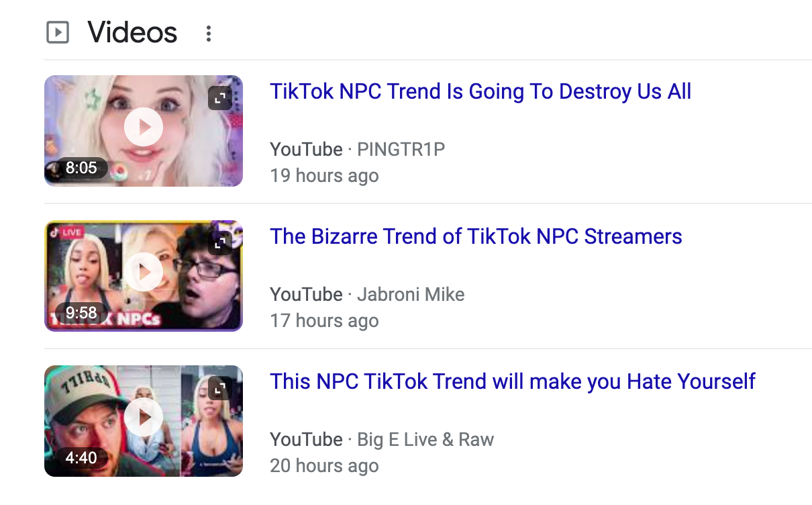Click the 9:58 duration badge
This screenshot has height=505, width=812.
tap(81, 313)
